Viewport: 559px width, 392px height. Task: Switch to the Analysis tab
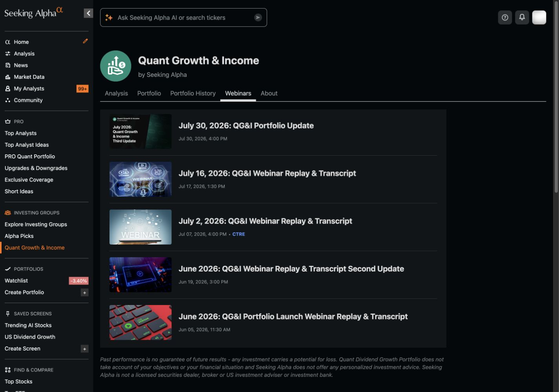click(x=117, y=93)
